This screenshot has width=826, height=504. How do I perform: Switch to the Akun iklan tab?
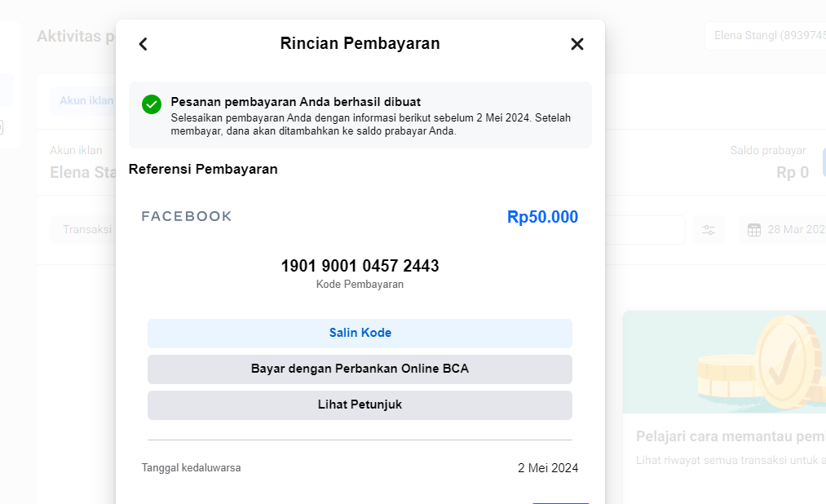[x=86, y=100]
